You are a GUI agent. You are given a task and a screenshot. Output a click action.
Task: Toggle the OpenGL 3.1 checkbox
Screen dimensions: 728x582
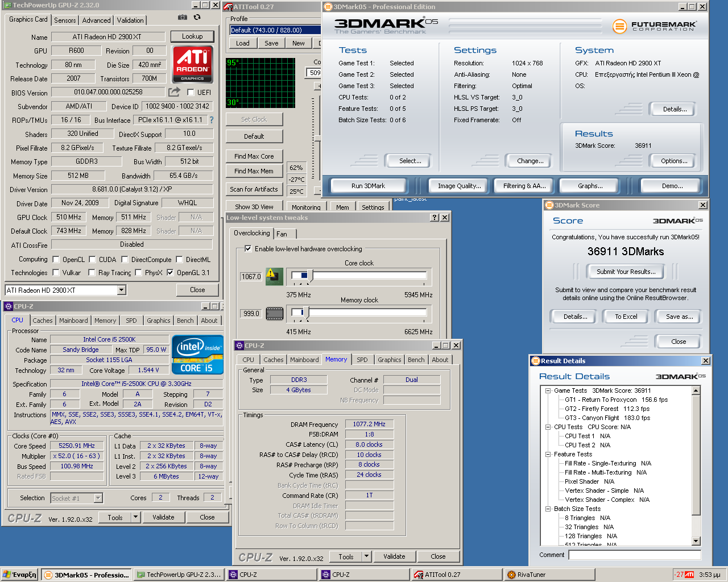pyautogui.click(x=170, y=272)
